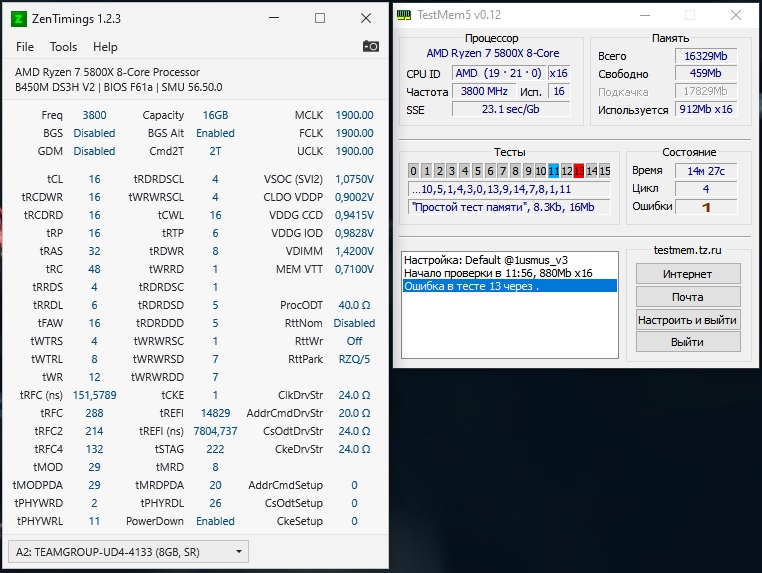Click the GDM value Disabled
The image size is (762, 573).
pos(94,151)
